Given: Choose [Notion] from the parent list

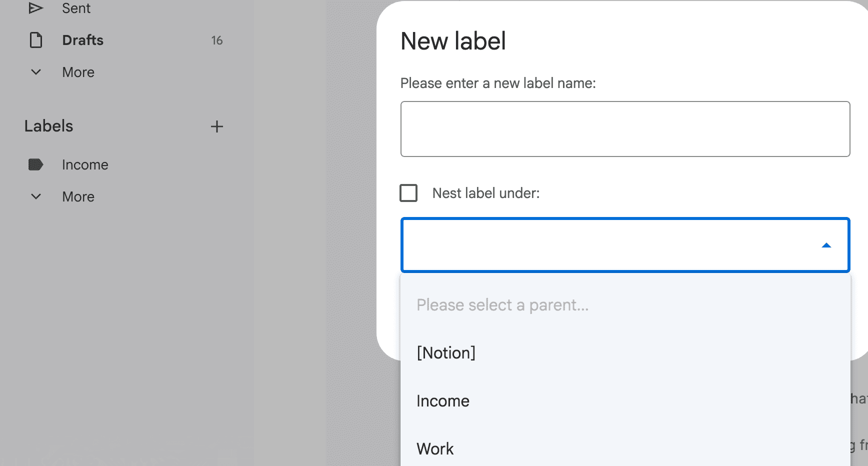Looking at the screenshot, I should click(x=446, y=352).
